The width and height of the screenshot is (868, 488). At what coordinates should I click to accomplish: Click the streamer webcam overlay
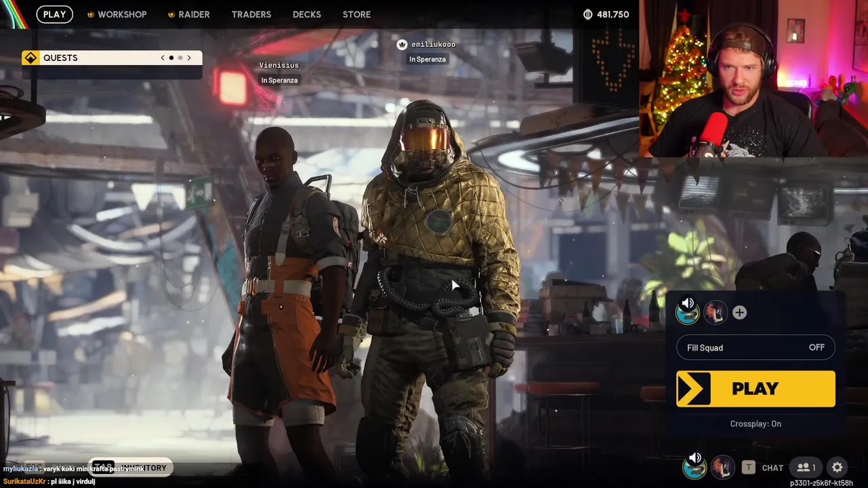pos(753,78)
